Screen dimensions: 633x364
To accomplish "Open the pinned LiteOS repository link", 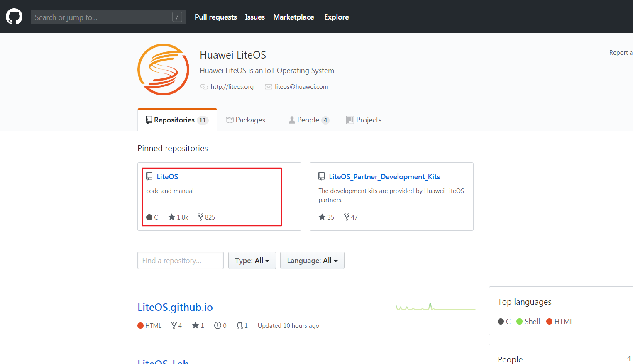I will point(167,177).
